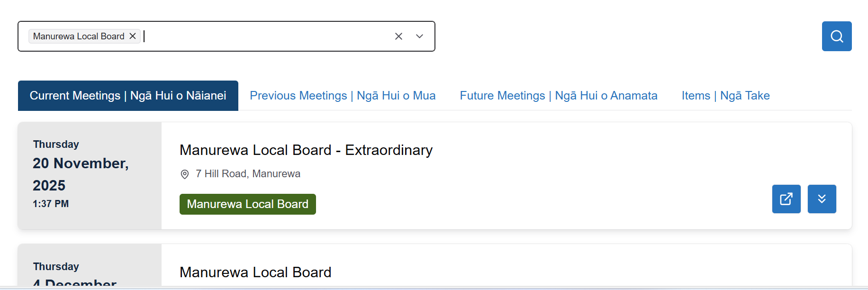Open Future Meetings | Ngā Hui o Anamata tab
868x290 pixels.
click(x=558, y=95)
